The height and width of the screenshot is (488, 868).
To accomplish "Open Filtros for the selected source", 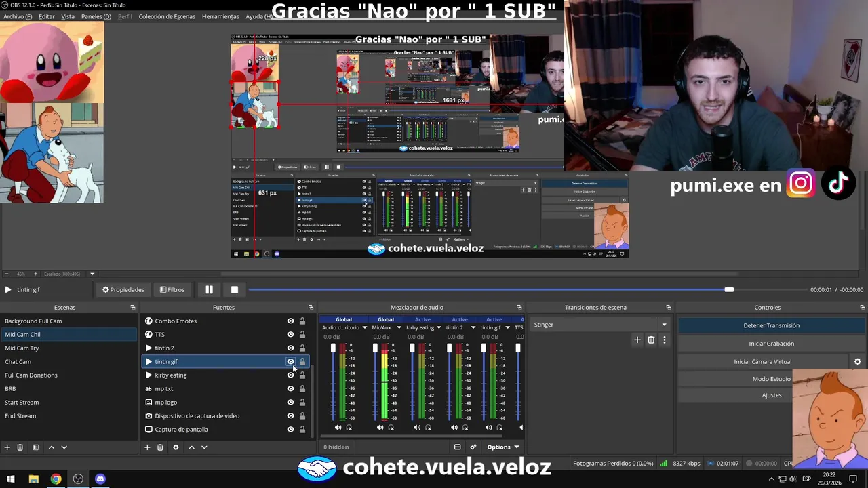I will (x=172, y=290).
